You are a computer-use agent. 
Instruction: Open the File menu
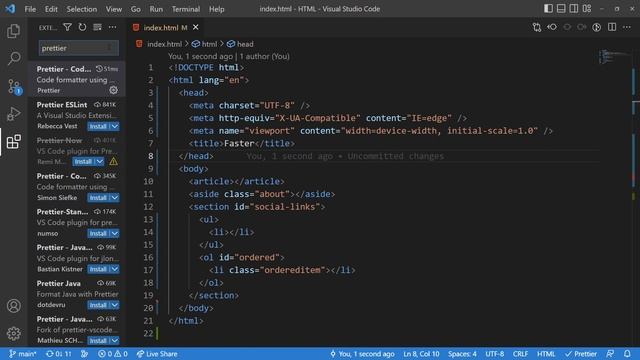point(30,9)
